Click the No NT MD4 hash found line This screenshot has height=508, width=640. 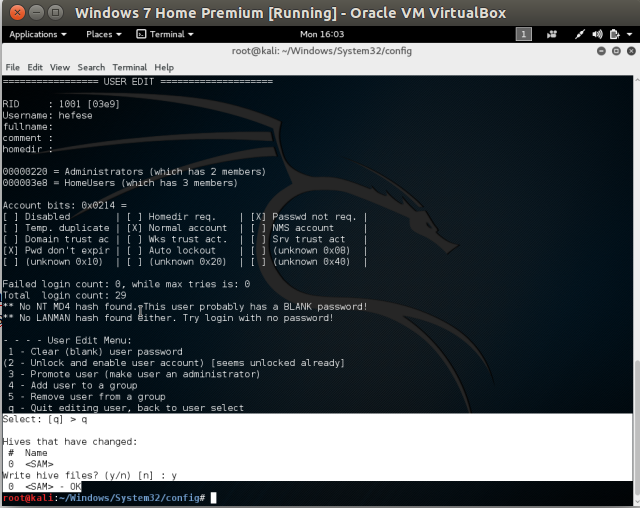(185, 307)
